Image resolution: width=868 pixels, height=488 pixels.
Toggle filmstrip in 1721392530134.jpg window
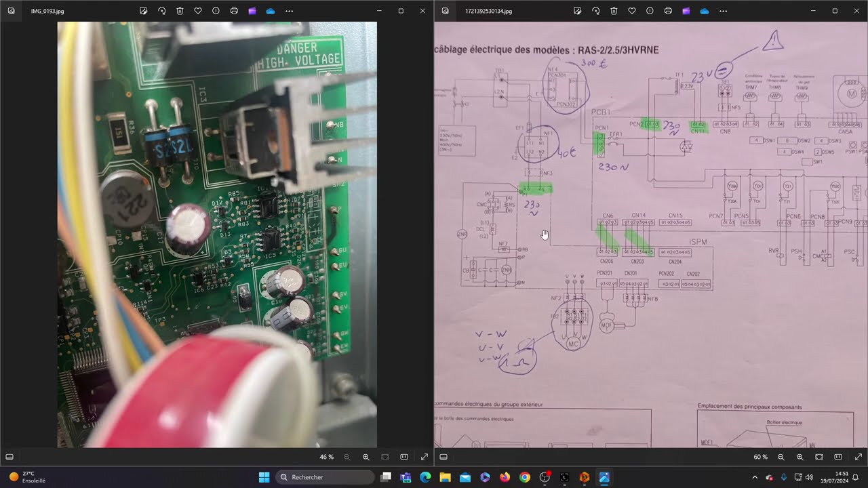pos(443,457)
